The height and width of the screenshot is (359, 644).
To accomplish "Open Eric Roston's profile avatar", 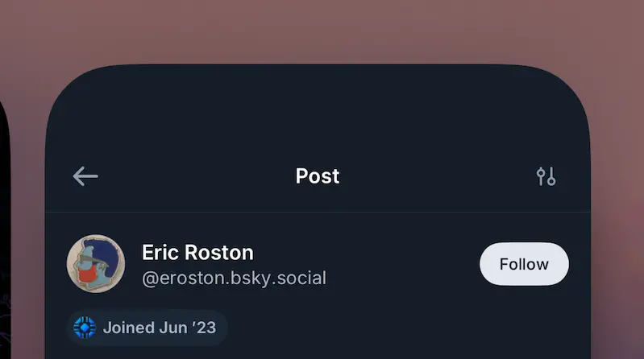I will [x=96, y=264].
